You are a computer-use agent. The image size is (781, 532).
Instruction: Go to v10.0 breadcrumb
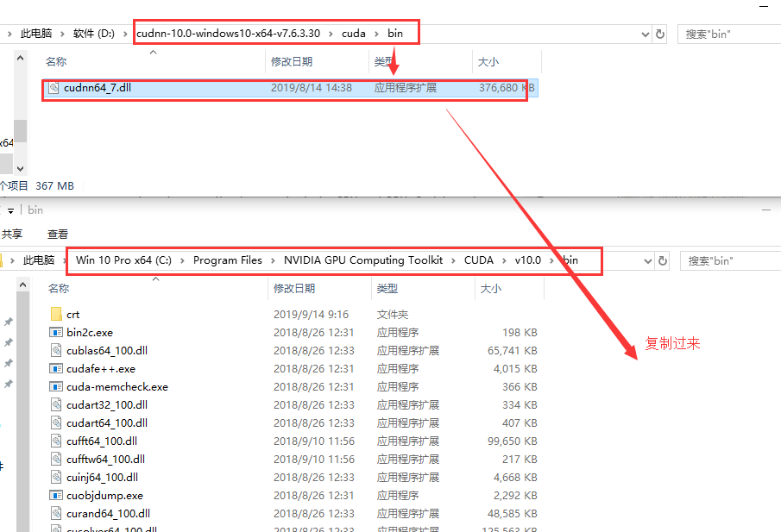tap(528, 260)
